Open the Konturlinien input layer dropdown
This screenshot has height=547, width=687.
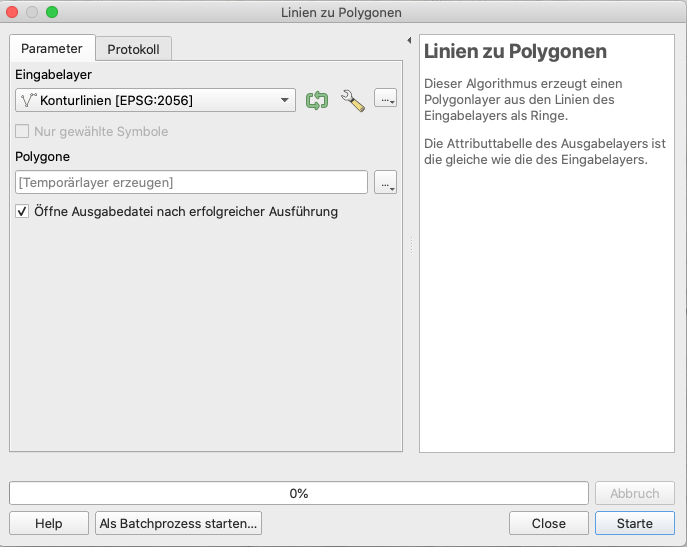[x=156, y=100]
